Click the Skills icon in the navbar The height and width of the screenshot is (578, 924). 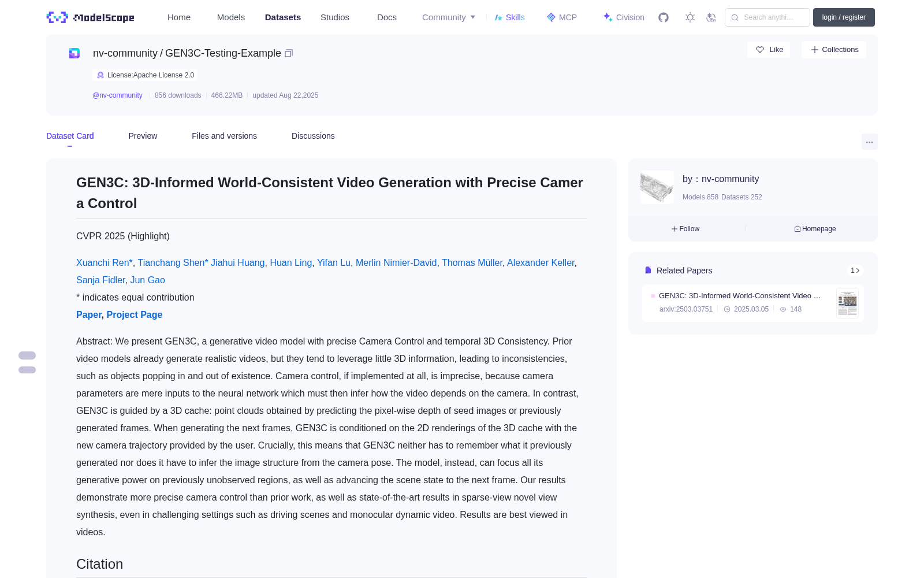point(498,17)
